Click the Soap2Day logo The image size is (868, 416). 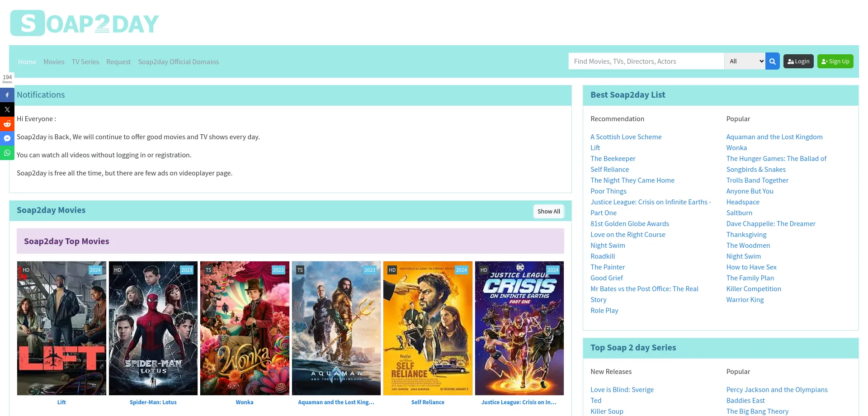[85, 23]
